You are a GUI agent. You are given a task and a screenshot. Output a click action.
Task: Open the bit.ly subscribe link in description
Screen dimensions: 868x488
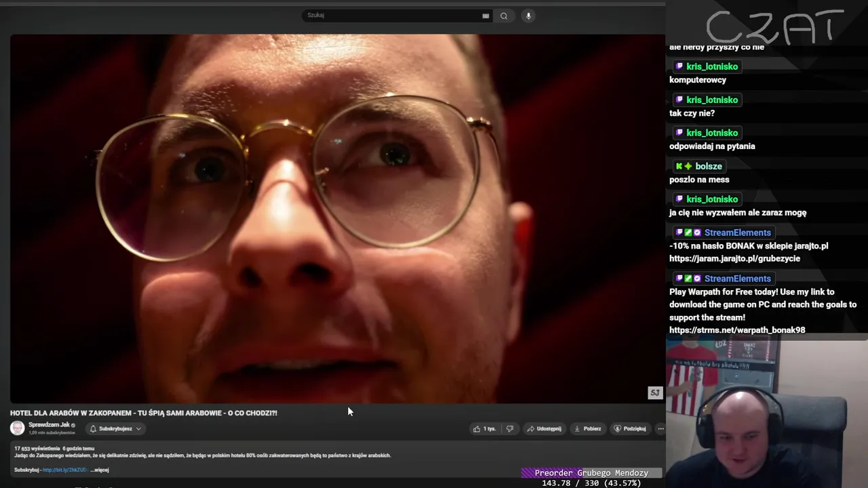tap(64, 470)
